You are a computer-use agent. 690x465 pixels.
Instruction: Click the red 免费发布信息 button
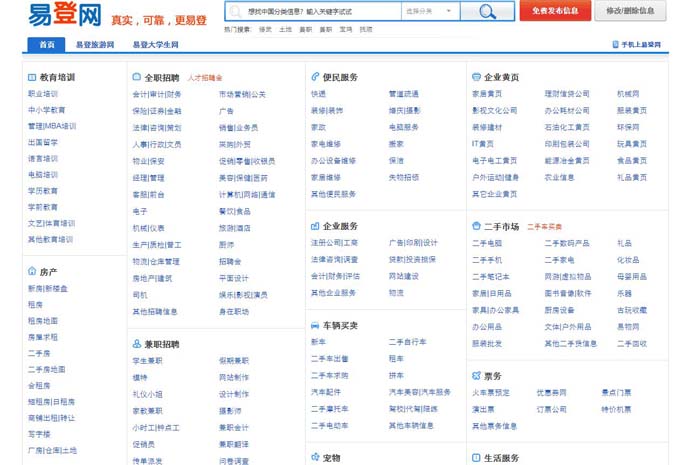555,11
